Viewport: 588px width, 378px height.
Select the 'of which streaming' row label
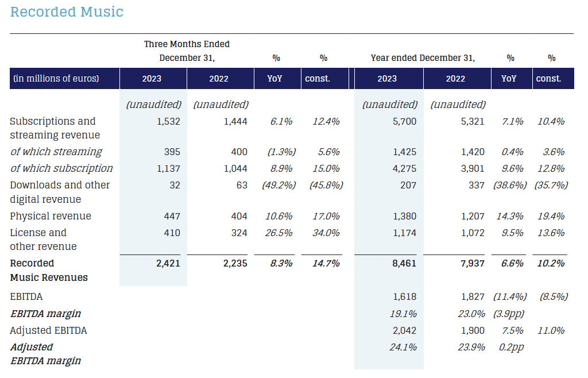click(x=56, y=152)
